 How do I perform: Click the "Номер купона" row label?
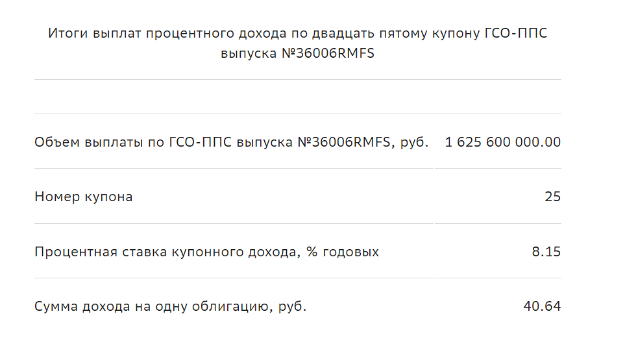tap(83, 197)
